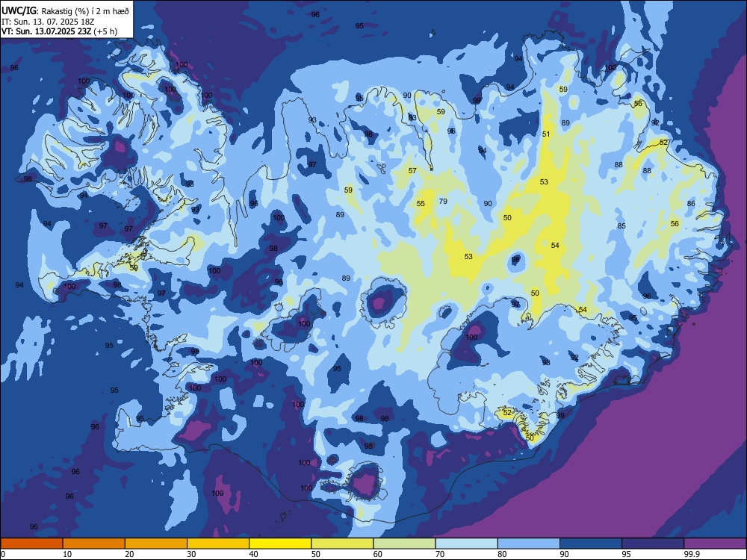747x560 pixels.
Task: Click the legend scale label '60'
Action: (x=378, y=554)
